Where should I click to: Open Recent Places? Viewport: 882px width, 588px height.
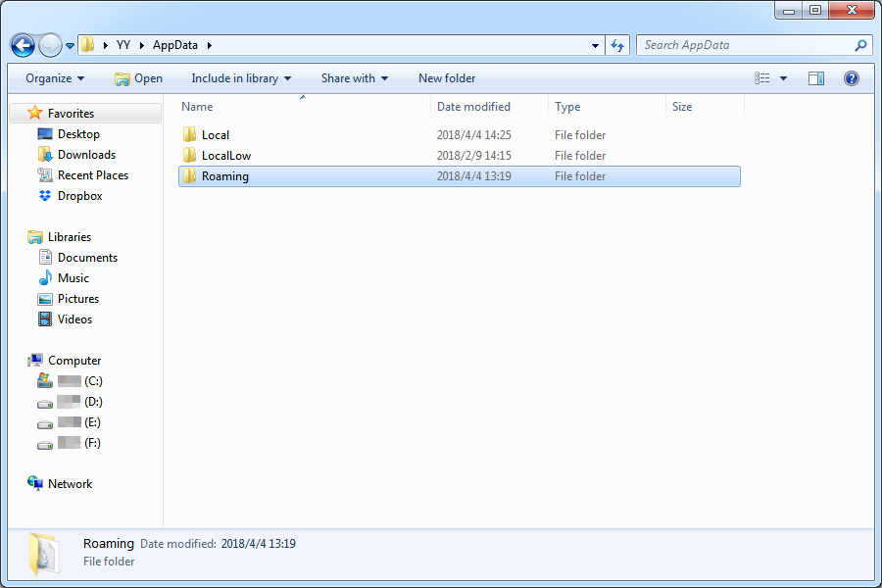(93, 175)
